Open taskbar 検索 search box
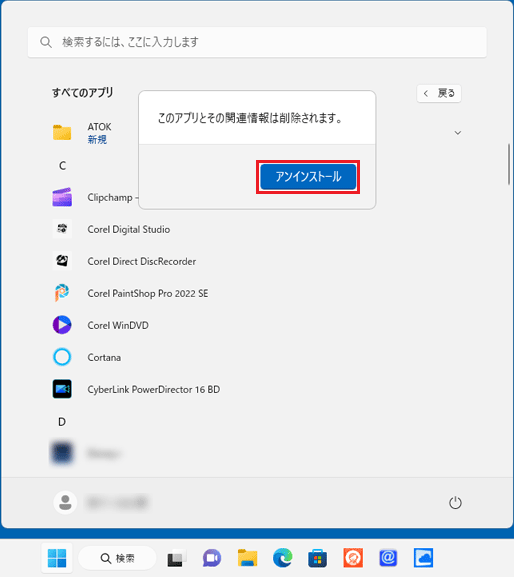 [x=117, y=558]
